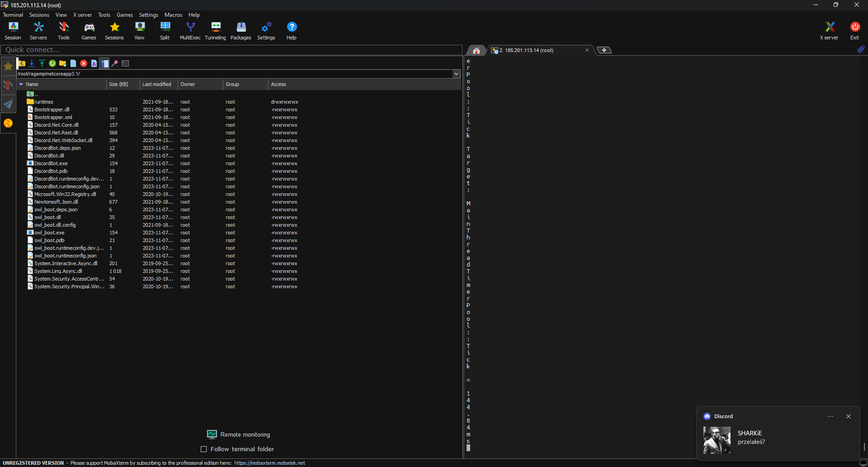Viewport: 868px width, 467px height.
Task: Launch the Packages manager
Action: [241, 30]
